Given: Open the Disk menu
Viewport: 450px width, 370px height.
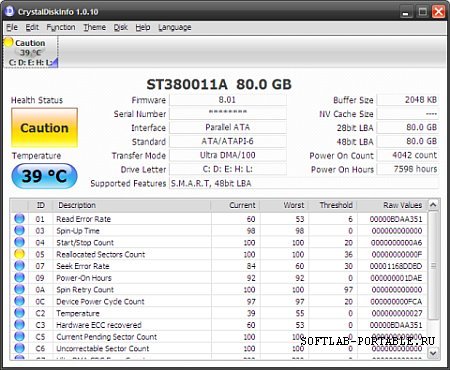Looking at the screenshot, I should pyautogui.click(x=121, y=27).
